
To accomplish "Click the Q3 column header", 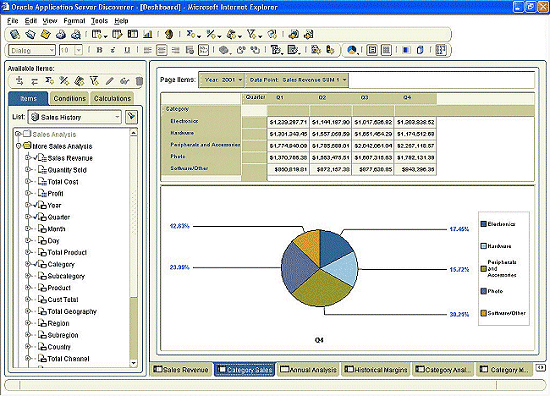I will (364, 98).
